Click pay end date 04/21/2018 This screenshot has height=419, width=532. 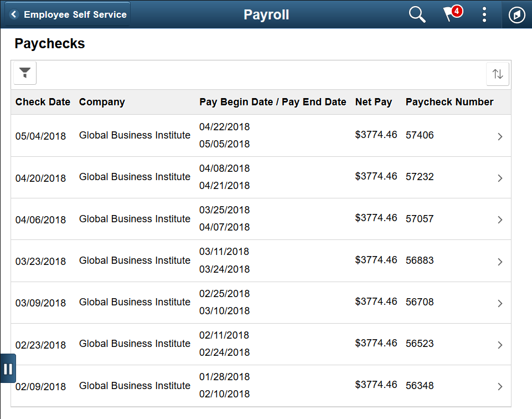point(225,186)
